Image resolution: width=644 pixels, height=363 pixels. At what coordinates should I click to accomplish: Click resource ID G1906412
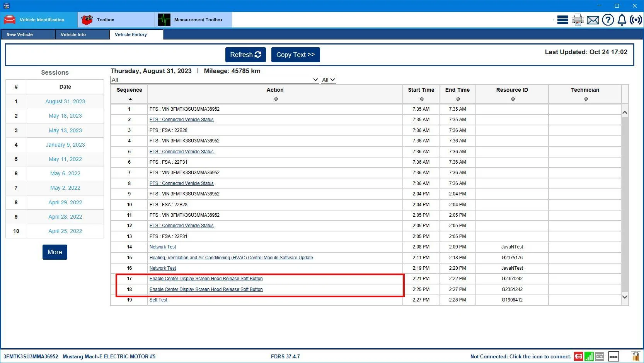tap(512, 300)
